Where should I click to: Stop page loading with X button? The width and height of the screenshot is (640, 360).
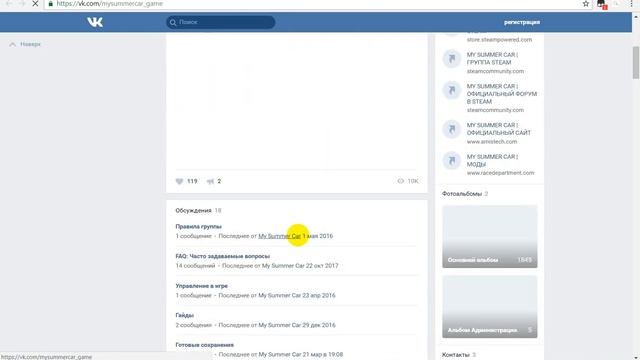pos(35,4)
